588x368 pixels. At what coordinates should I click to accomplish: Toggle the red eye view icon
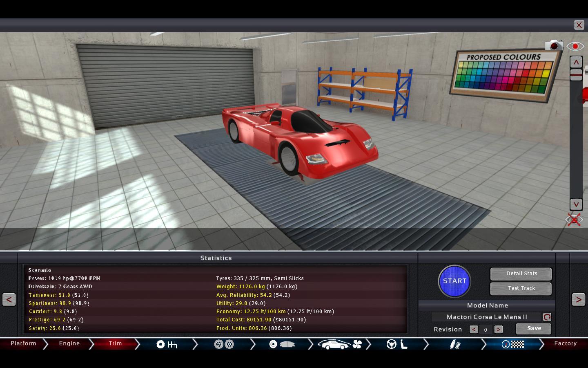(575, 46)
